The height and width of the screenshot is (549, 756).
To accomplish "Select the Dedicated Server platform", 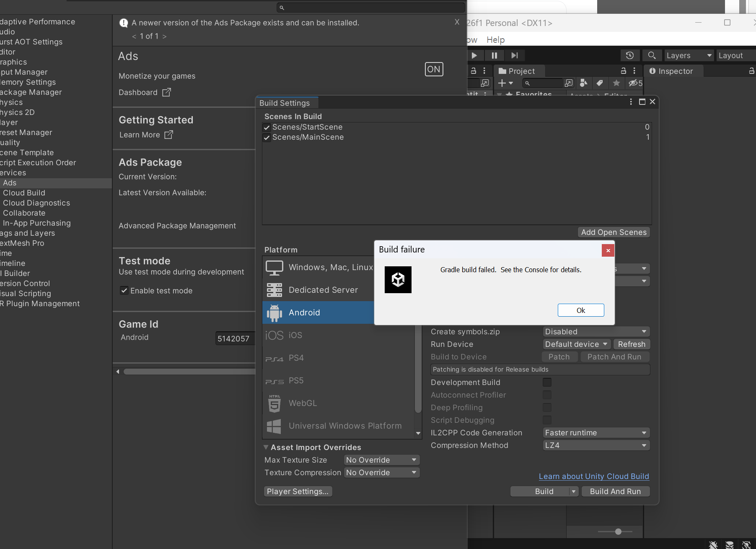I will (x=318, y=290).
